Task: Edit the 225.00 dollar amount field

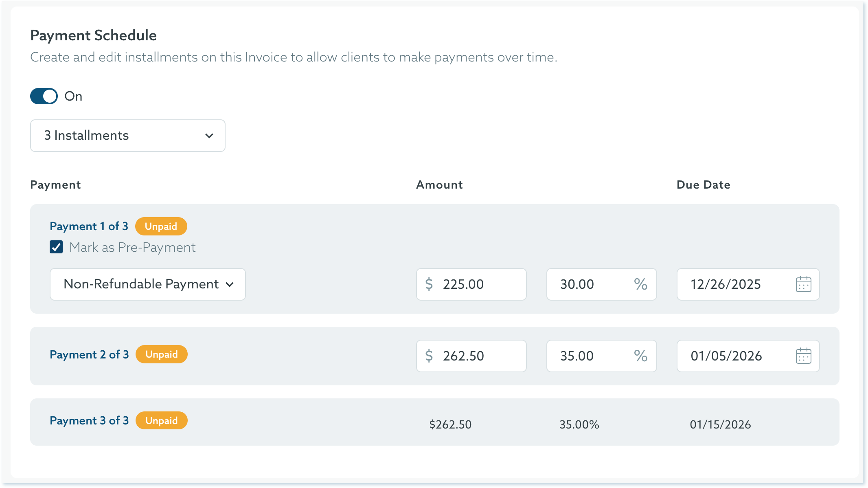Action: (476, 284)
